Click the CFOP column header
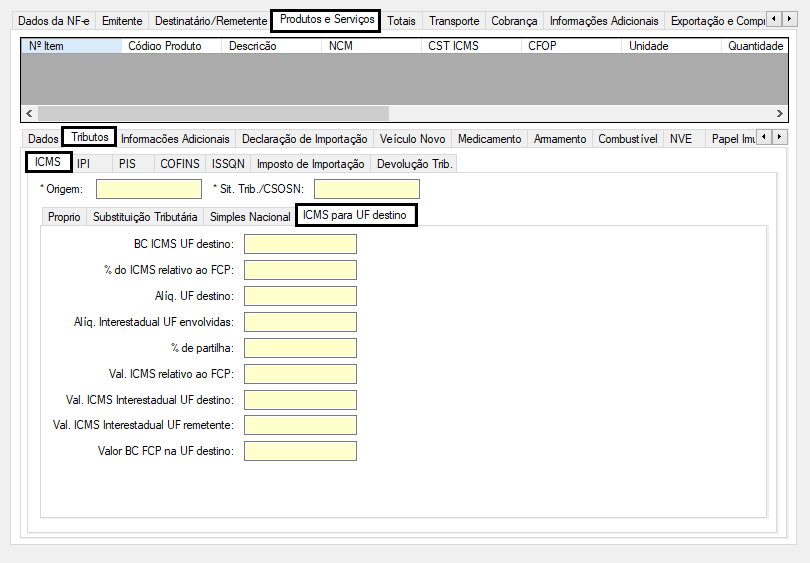 click(x=571, y=46)
